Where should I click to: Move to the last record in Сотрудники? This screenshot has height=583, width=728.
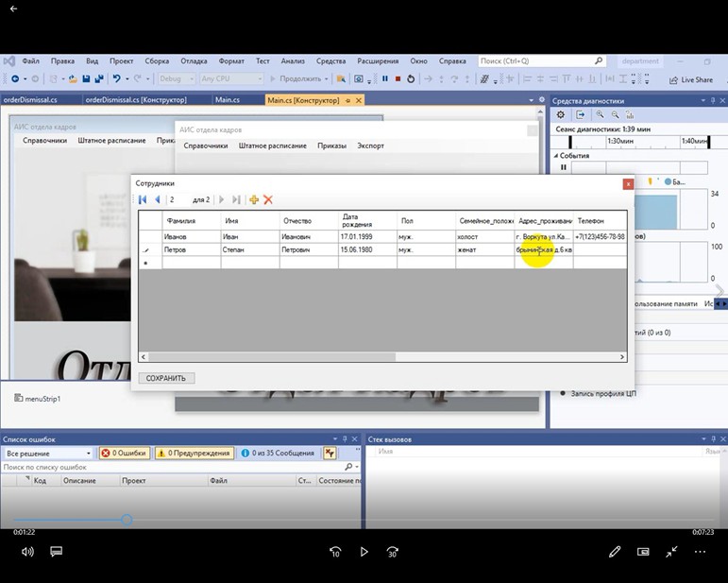[236, 199]
